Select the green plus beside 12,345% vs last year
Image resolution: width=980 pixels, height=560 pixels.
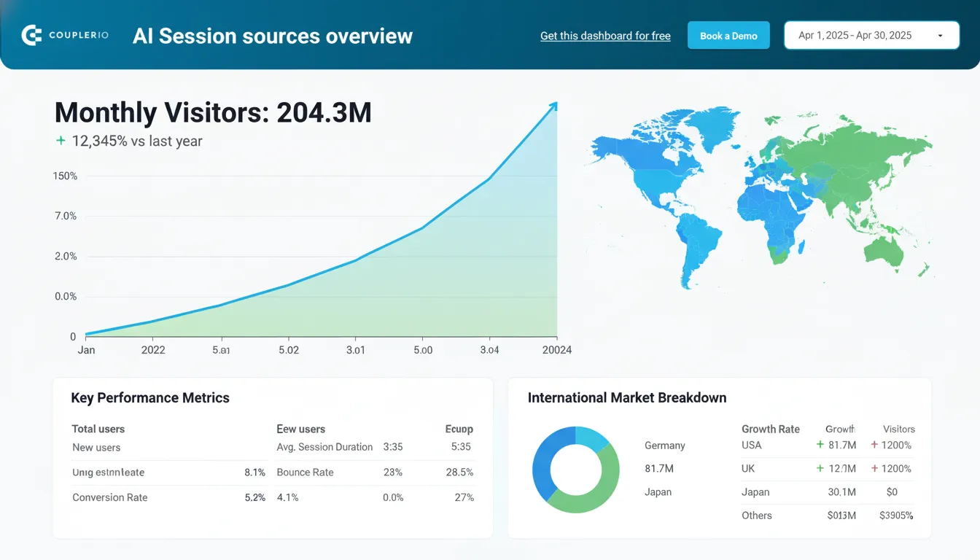coord(60,141)
